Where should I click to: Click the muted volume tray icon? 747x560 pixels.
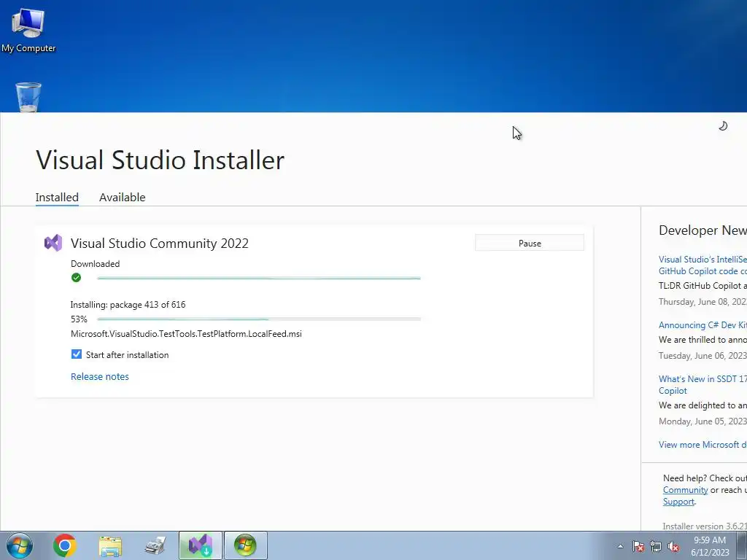coord(673,546)
